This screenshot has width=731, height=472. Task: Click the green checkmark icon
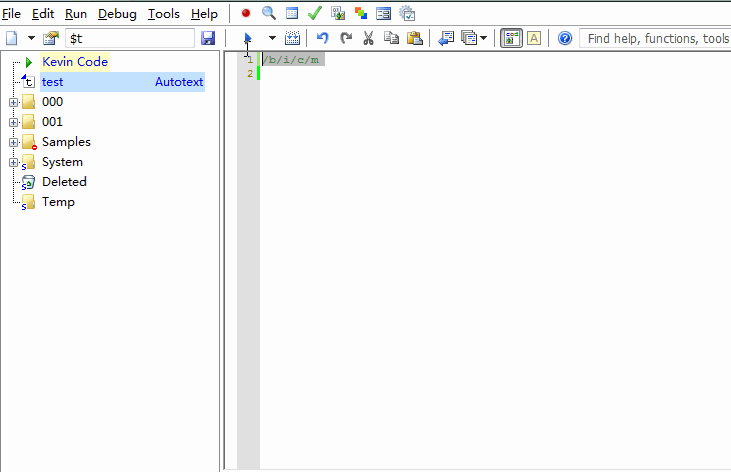(315, 14)
